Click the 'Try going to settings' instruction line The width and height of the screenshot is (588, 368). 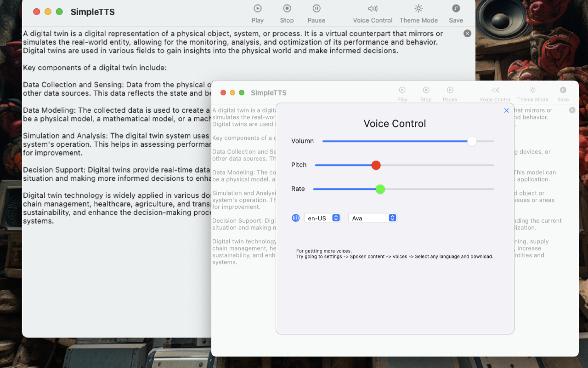point(395,257)
